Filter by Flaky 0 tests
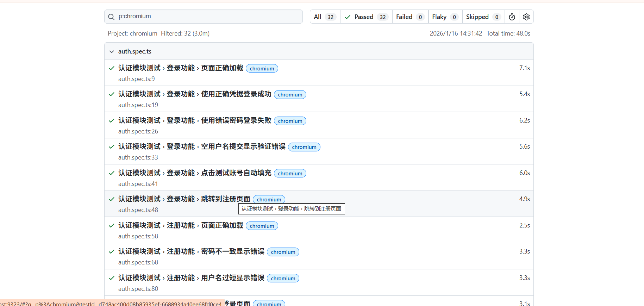The image size is (644, 306). pos(445,17)
